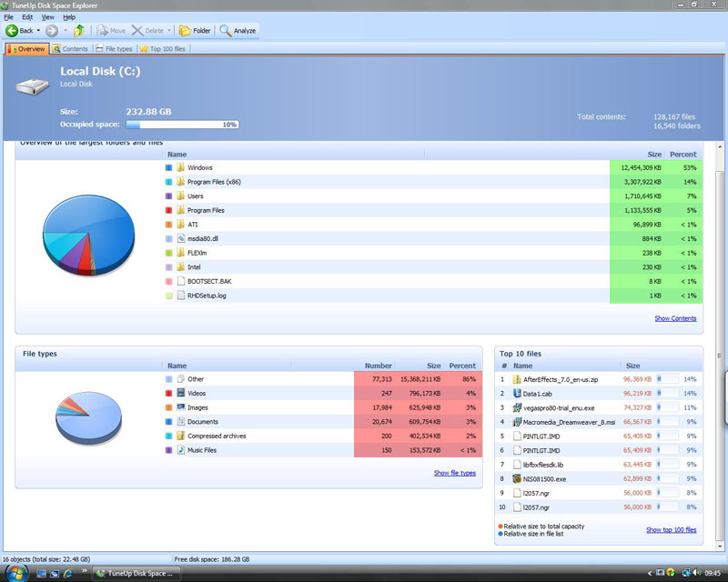Click the Internet Explorer quick launch icon
Viewport: 728px width, 582px height.
click(x=67, y=574)
